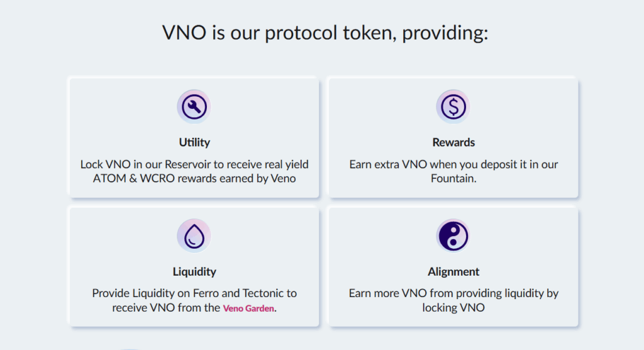Viewport: 644px width, 350px height.
Task: Click the "Lock VNO in our Reservoir" line
Action: point(194,164)
